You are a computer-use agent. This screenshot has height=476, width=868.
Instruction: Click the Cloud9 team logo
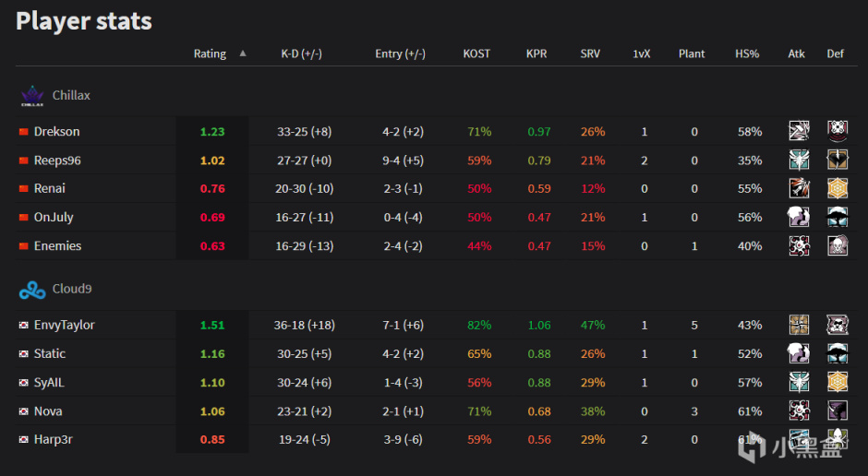coord(31,290)
